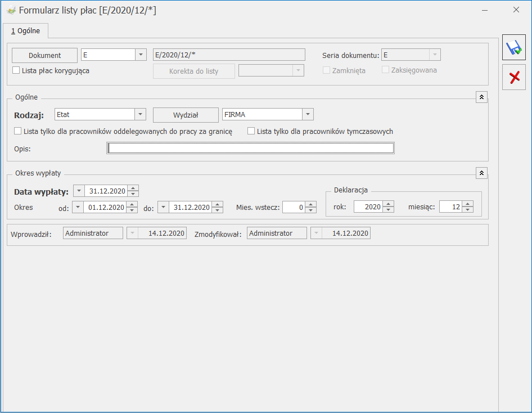Viewport: 532px width, 413px height.
Task: Click the Okres od field 01.12.2020
Action: click(105, 207)
